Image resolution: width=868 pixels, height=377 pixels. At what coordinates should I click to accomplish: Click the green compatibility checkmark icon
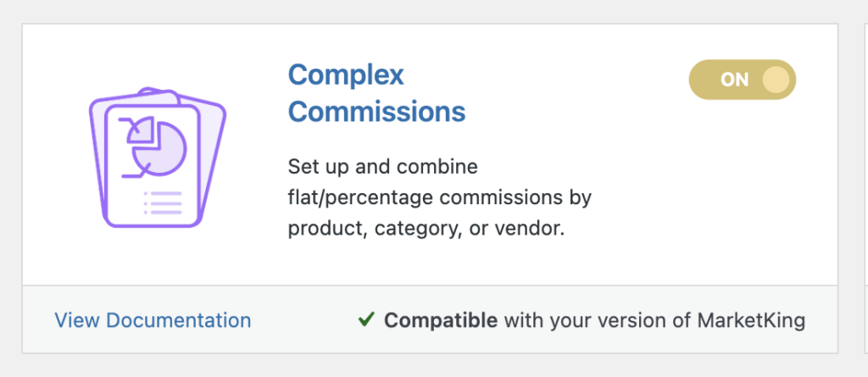(366, 319)
